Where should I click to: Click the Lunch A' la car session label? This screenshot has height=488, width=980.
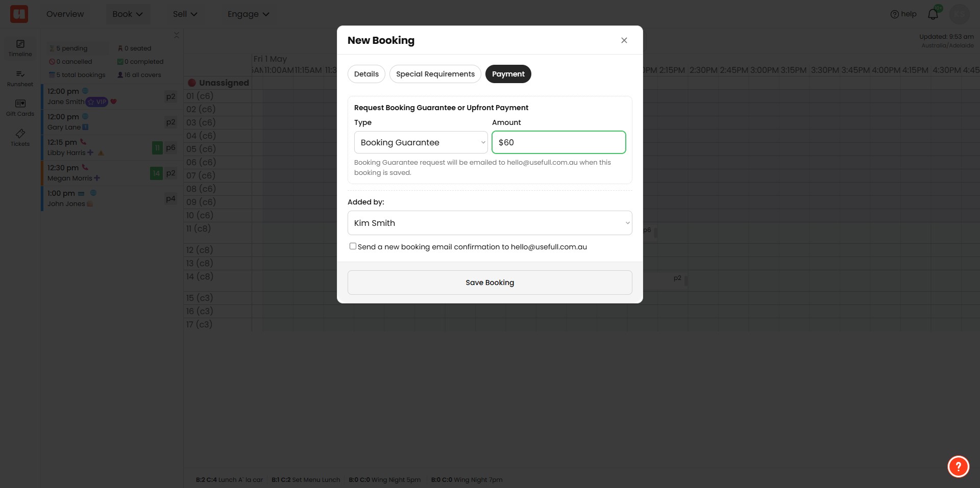tap(230, 480)
